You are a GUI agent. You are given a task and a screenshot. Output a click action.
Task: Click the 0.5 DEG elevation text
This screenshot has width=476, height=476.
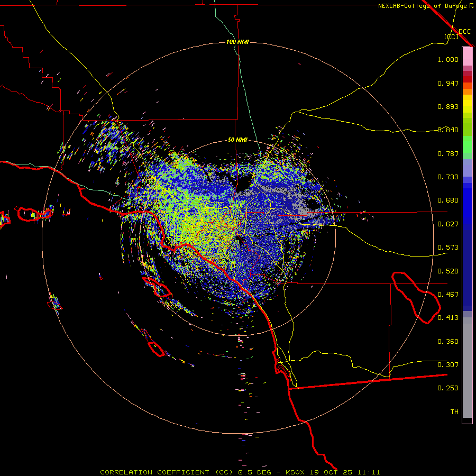(x=255, y=472)
